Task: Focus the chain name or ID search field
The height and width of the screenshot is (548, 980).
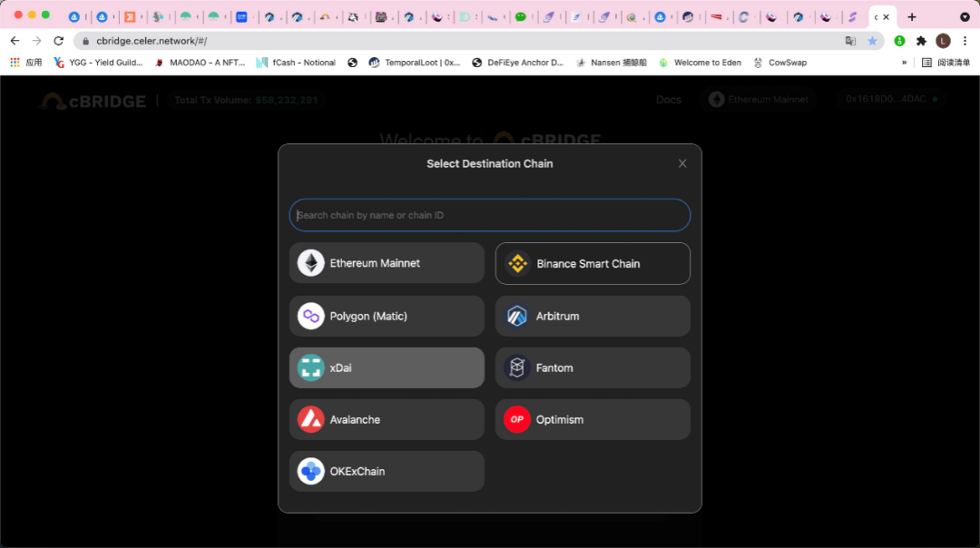Action: 489,215
